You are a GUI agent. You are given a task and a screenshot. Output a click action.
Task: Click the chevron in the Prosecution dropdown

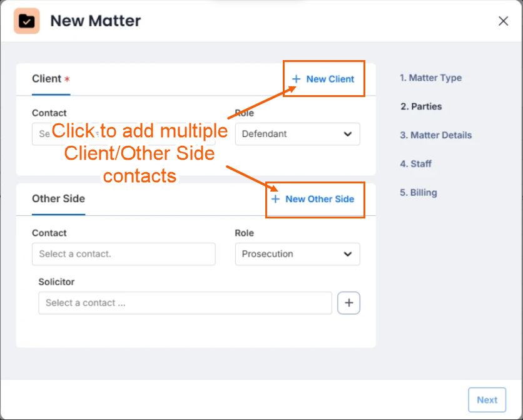click(x=348, y=254)
